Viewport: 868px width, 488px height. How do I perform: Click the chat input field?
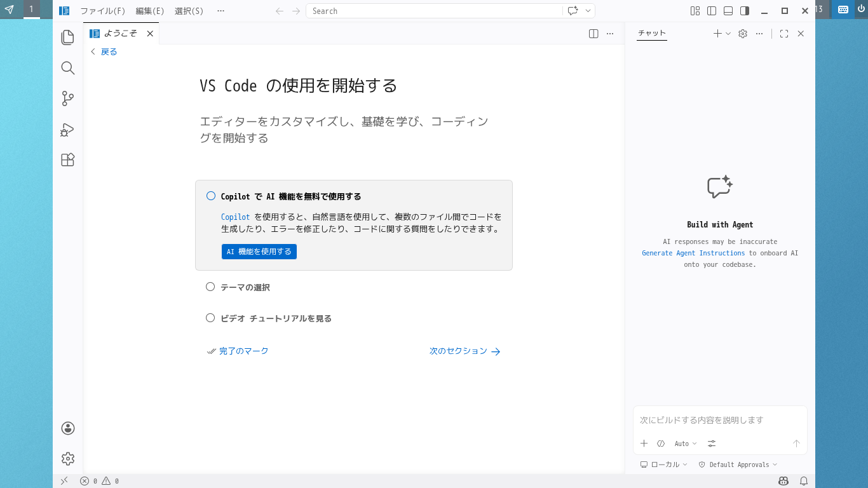[719, 420]
